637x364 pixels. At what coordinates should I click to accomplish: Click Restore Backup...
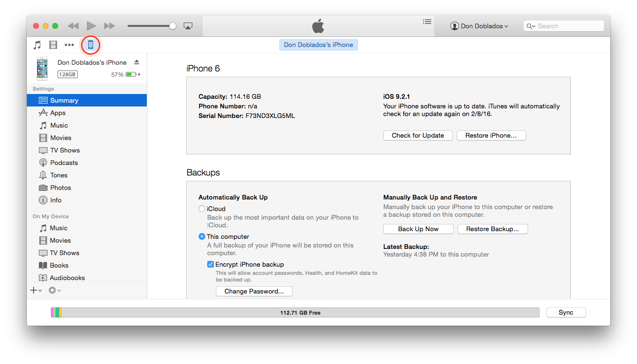coord(493,229)
